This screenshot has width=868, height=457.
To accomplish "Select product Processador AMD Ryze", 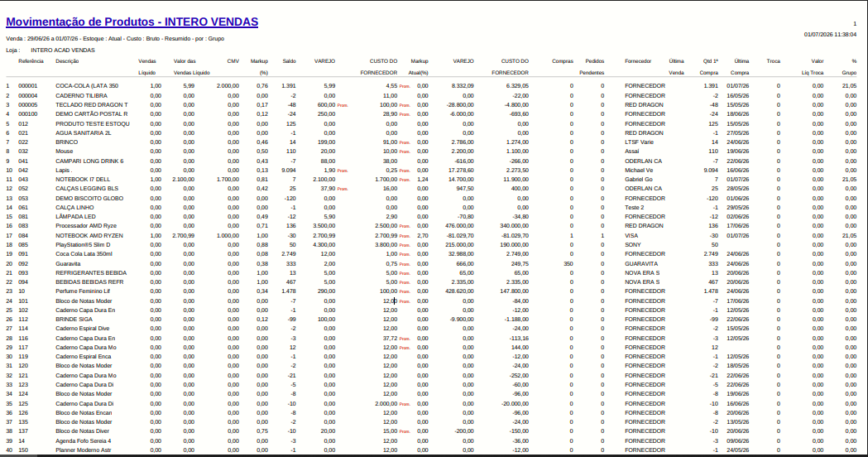I will click(x=86, y=226).
